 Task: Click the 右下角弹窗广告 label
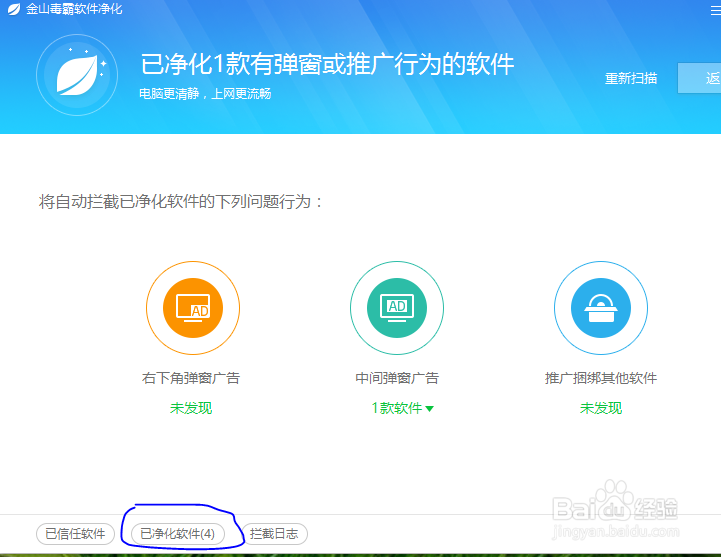[191, 378]
